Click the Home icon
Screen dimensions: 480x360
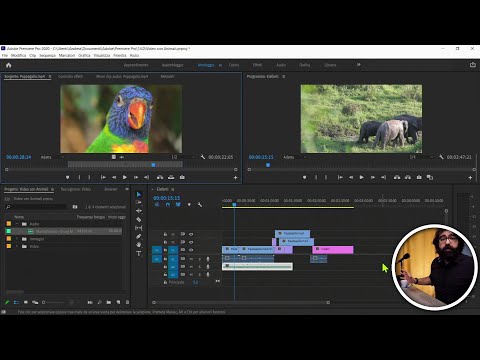[9, 65]
